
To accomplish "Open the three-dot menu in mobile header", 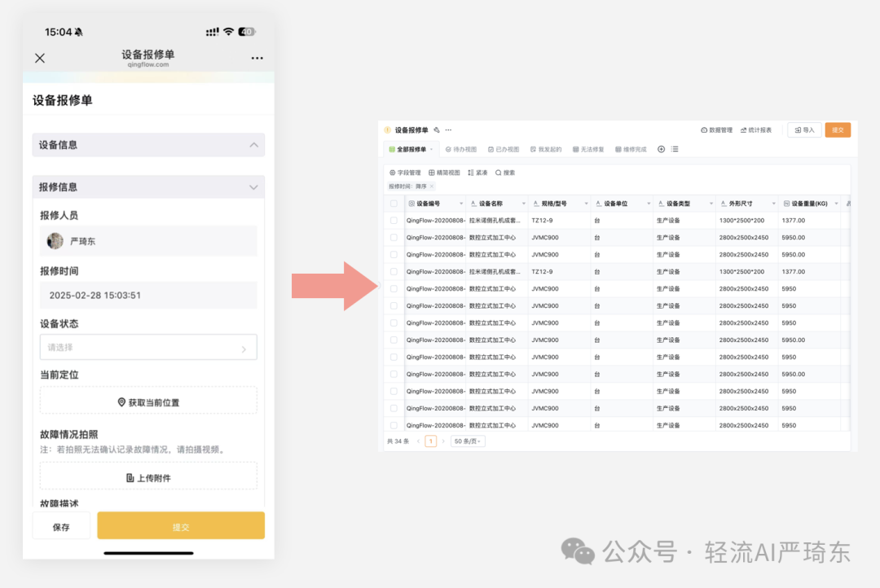I will (x=257, y=58).
